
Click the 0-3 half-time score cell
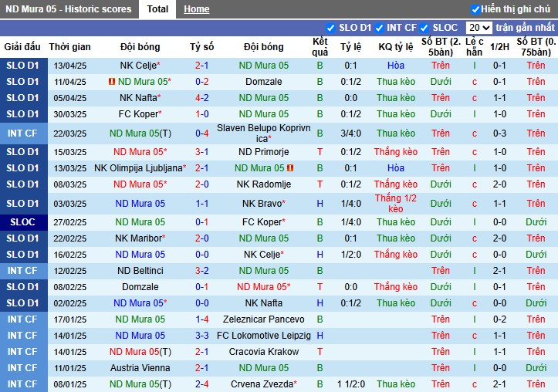499,133
